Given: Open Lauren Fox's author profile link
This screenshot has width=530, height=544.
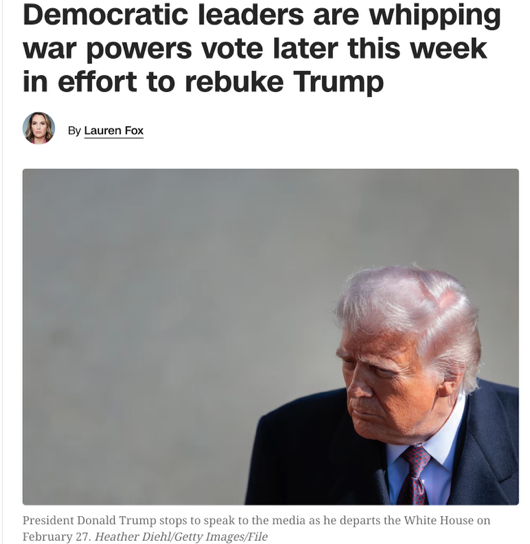Looking at the screenshot, I should pyautogui.click(x=114, y=131).
